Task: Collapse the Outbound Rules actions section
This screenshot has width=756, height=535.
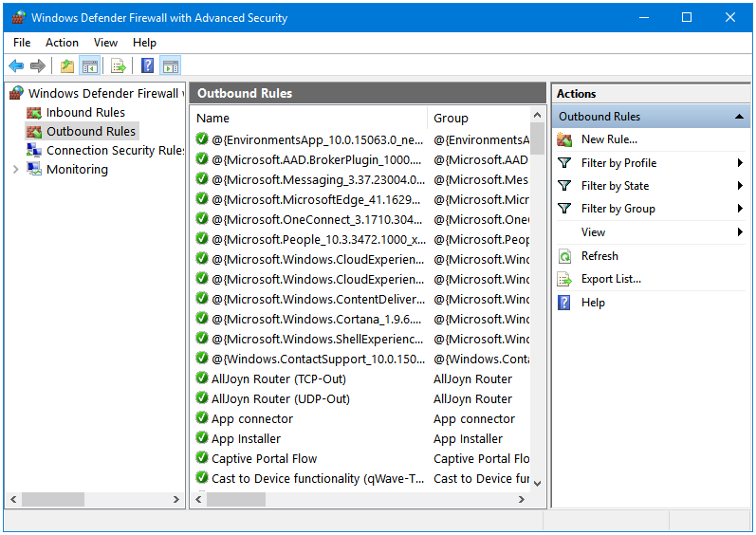Action: pyautogui.click(x=739, y=117)
